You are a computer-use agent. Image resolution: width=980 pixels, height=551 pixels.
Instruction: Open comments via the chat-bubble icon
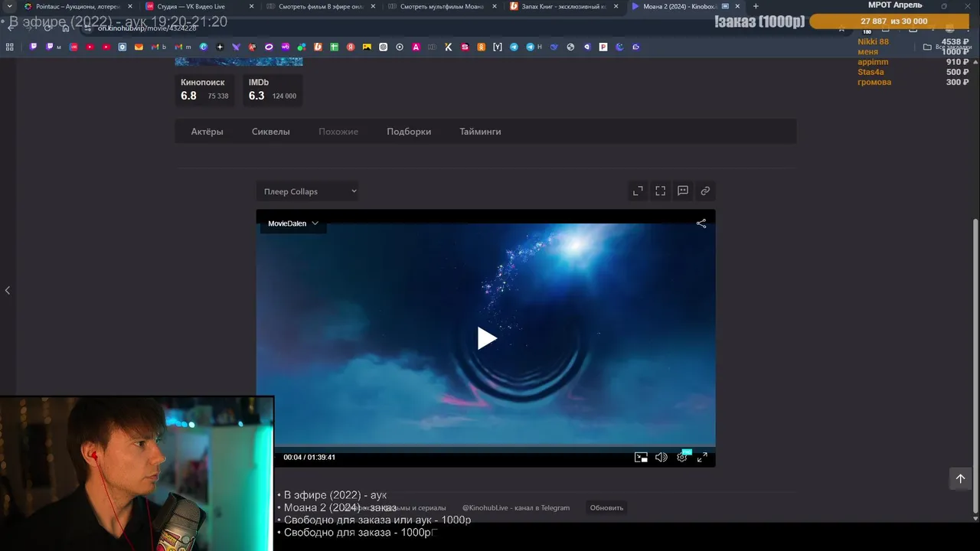(x=683, y=191)
